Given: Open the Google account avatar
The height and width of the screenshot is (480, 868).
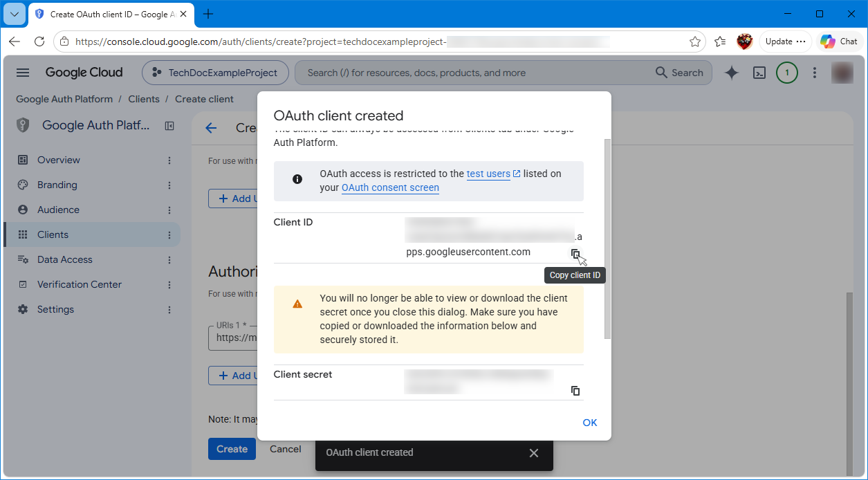Looking at the screenshot, I should (842, 73).
